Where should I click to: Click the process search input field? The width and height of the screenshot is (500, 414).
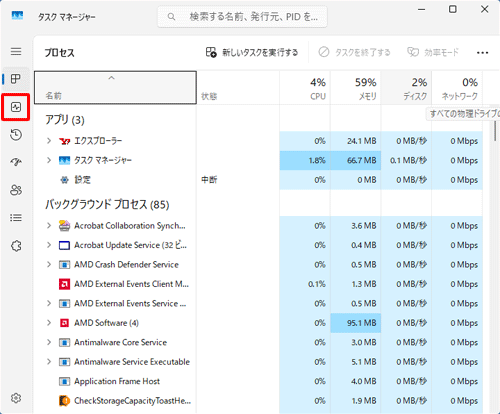click(242, 16)
